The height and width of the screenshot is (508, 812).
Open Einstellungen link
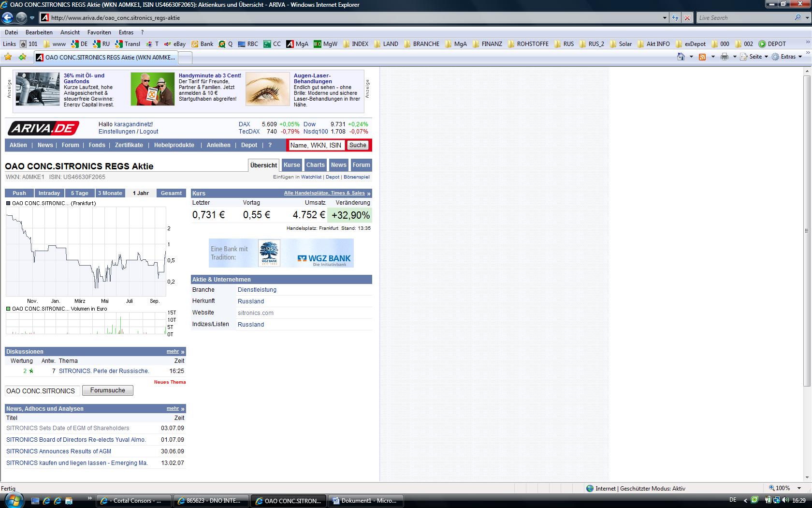[117, 132]
